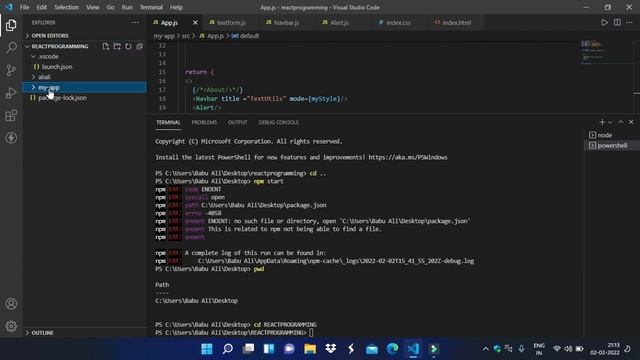This screenshot has width=640, height=360.
Task: Select the powershell terminal instance
Action: tap(611, 145)
